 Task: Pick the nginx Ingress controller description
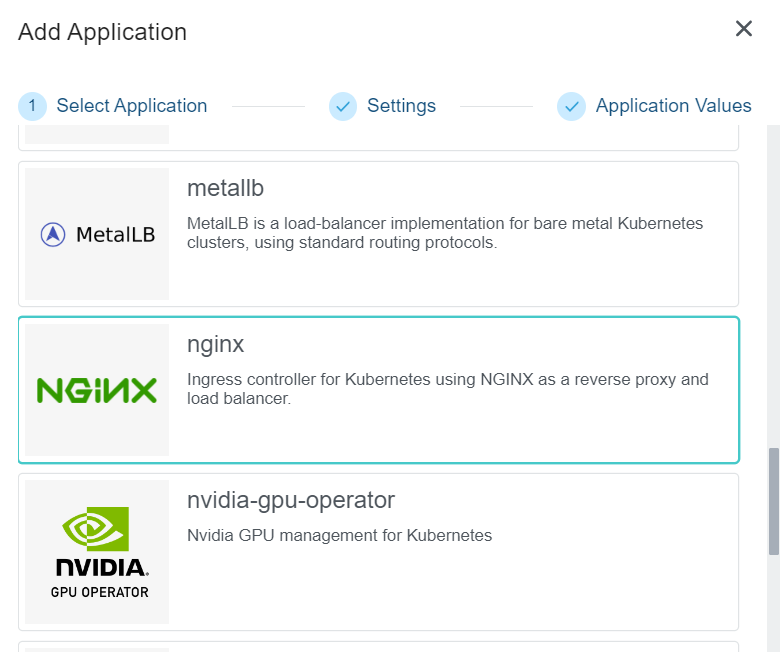tap(447, 389)
